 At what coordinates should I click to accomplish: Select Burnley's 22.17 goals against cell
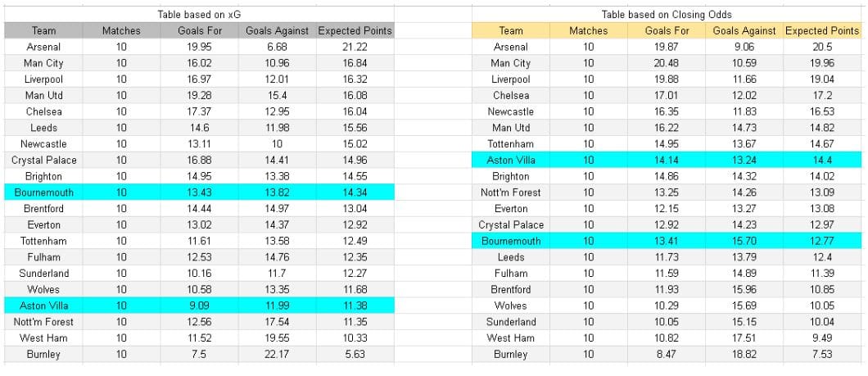[x=277, y=354]
